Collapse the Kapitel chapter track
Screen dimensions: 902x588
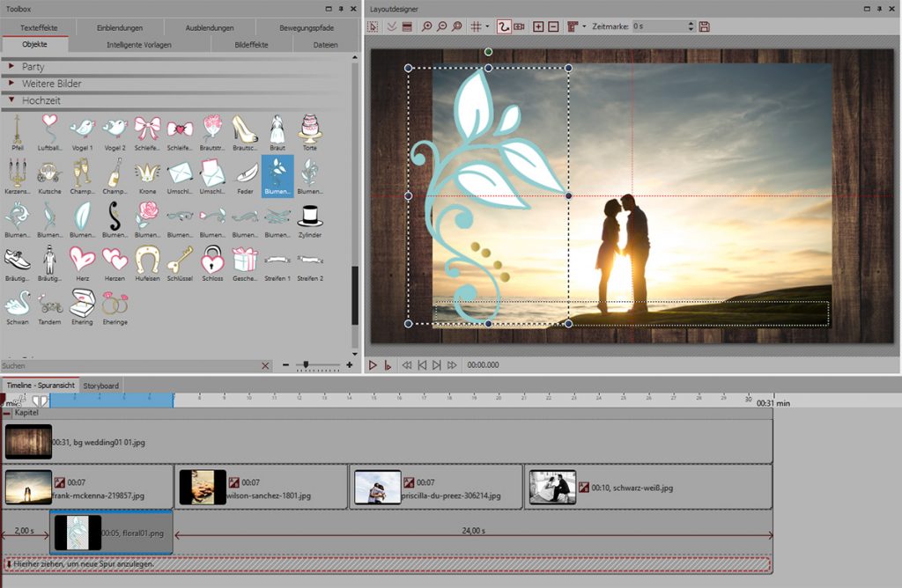[7, 413]
